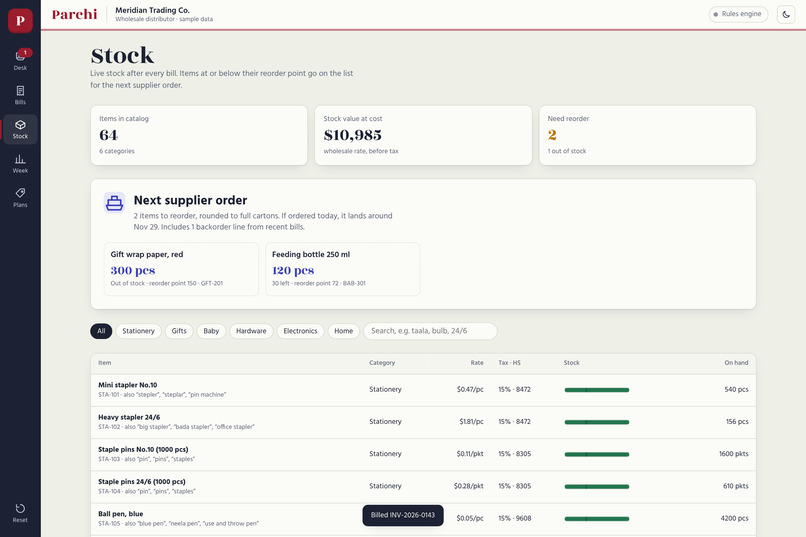Screen dimensions: 806x537
Task: Open the Bills section in sidebar
Action: pyautogui.click(x=20, y=95)
